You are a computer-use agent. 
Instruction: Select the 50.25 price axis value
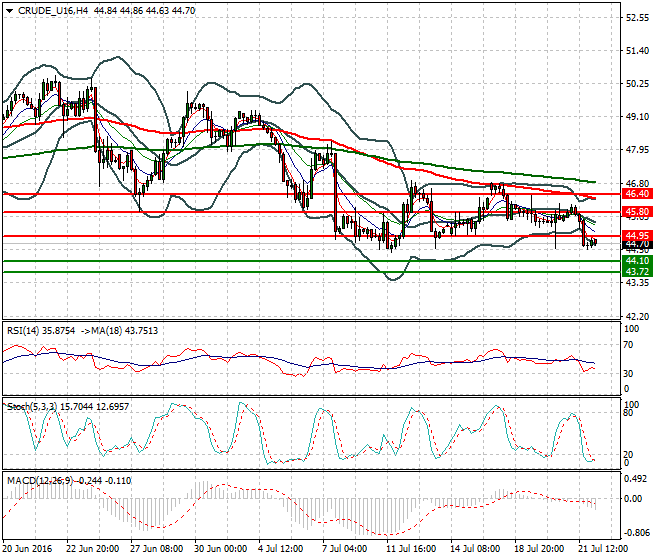point(637,84)
